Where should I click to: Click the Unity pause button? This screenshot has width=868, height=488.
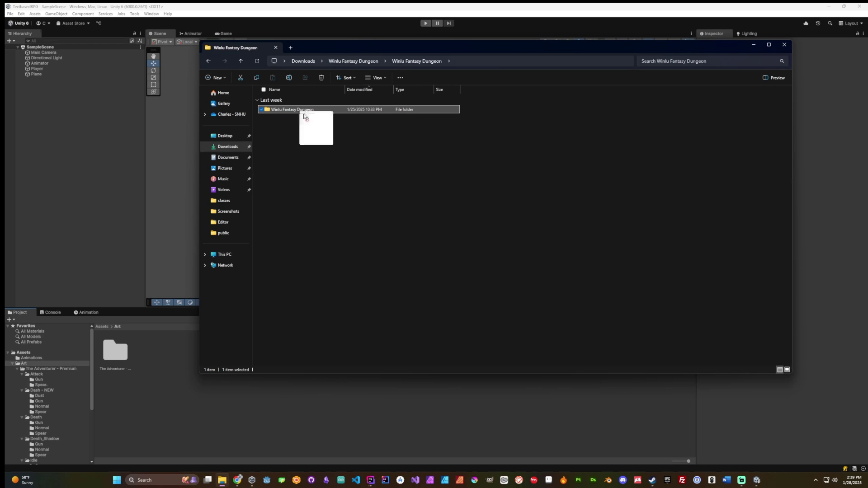pyautogui.click(x=437, y=23)
